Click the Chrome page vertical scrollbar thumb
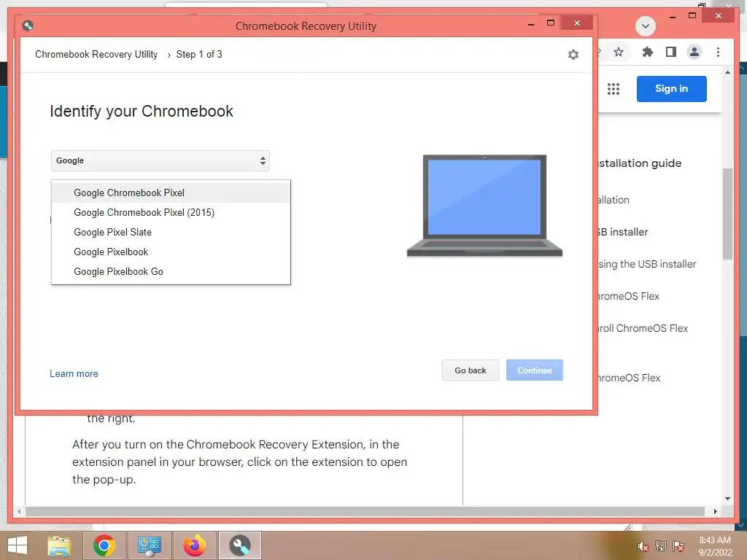The height and width of the screenshot is (560, 747). (727, 214)
